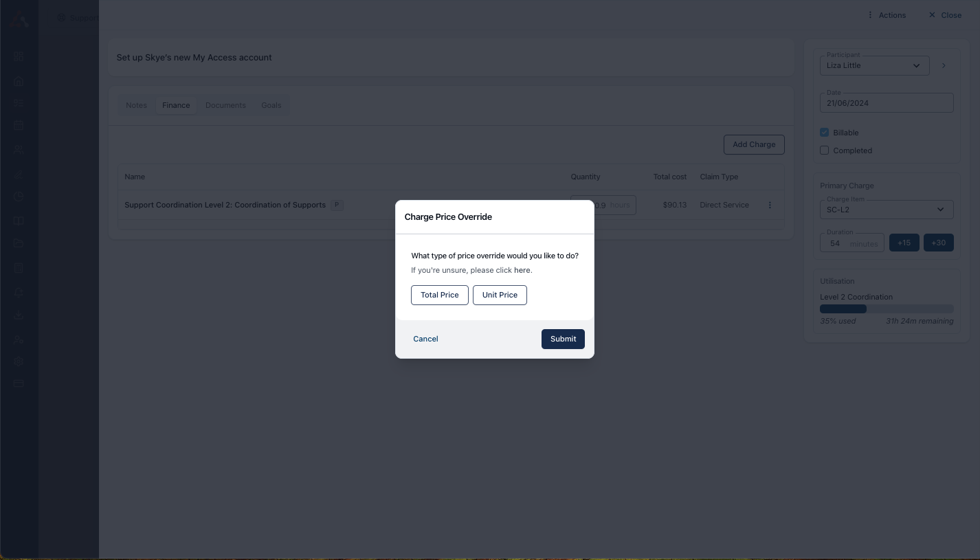Open the pie chart icon in sidebar
Viewport: 980px width, 560px height.
click(19, 197)
